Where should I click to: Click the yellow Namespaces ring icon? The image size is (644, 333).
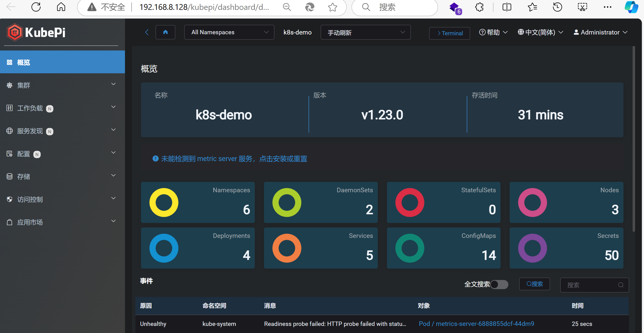pos(164,202)
